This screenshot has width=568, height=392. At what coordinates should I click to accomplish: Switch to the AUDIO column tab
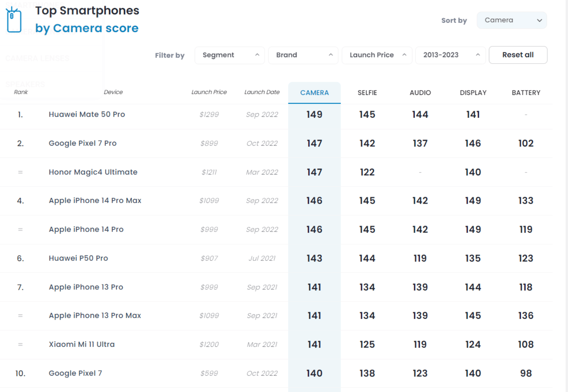click(420, 93)
